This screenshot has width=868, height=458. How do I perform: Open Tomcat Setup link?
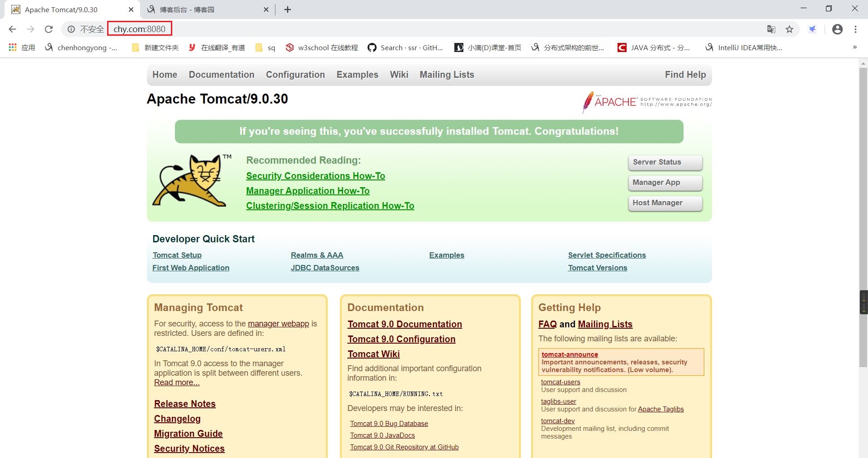click(x=177, y=255)
